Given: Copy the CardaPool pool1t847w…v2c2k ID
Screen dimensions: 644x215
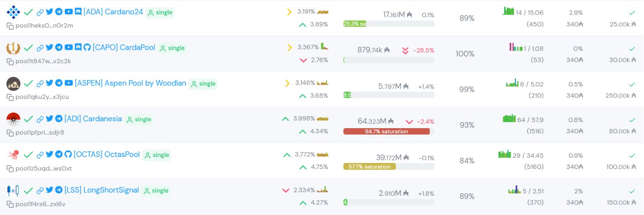Looking at the screenshot, I should [10, 61].
